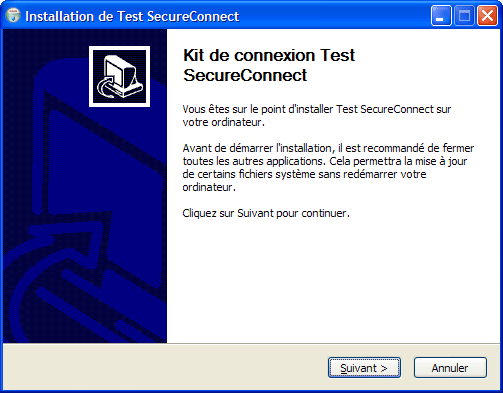Click the paragraph starting Vous êtes sur le point
The height and width of the screenshot is (393, 503).
(317, 116)
